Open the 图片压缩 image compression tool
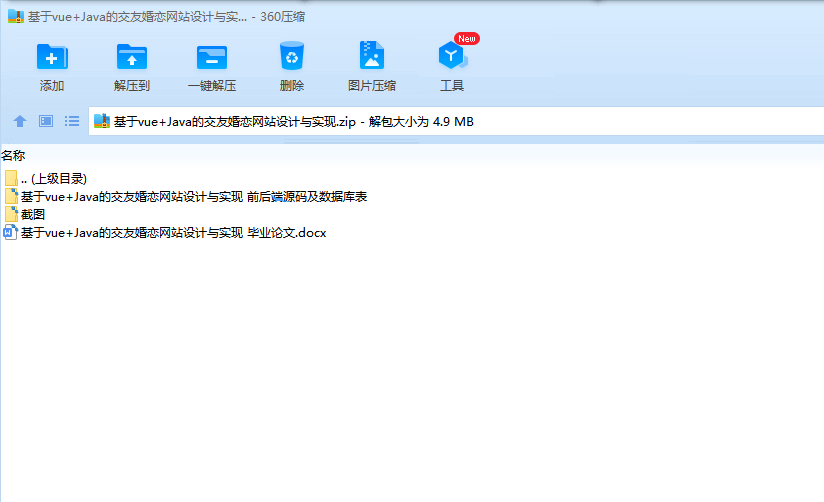The height and width of the screenshot is (502, 824). pyautogui.click(x=372, y=55)
